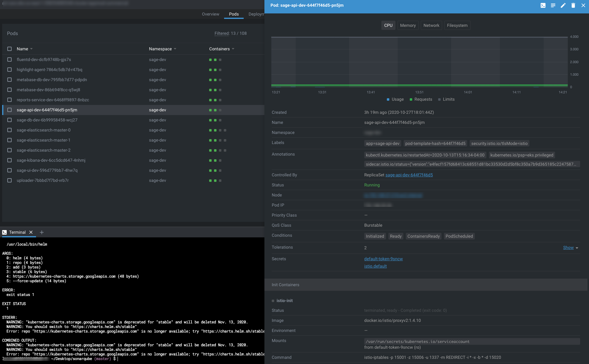Viewport: 589px width, 364px height.
Task: Open pod logs icon in pod header
Action: point(553,5)
